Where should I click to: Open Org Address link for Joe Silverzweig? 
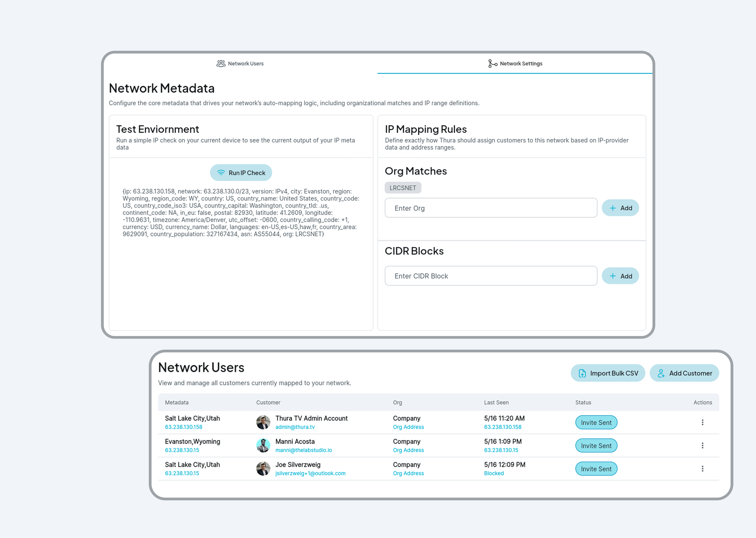[408, 473]
